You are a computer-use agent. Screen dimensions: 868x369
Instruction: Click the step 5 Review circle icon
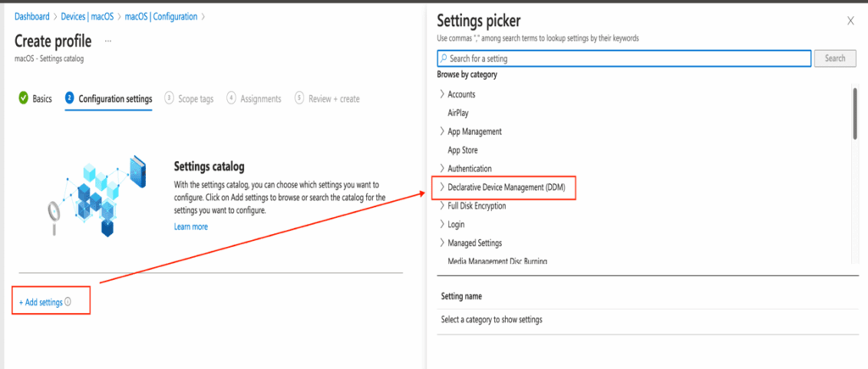click(x=299, y=98)
